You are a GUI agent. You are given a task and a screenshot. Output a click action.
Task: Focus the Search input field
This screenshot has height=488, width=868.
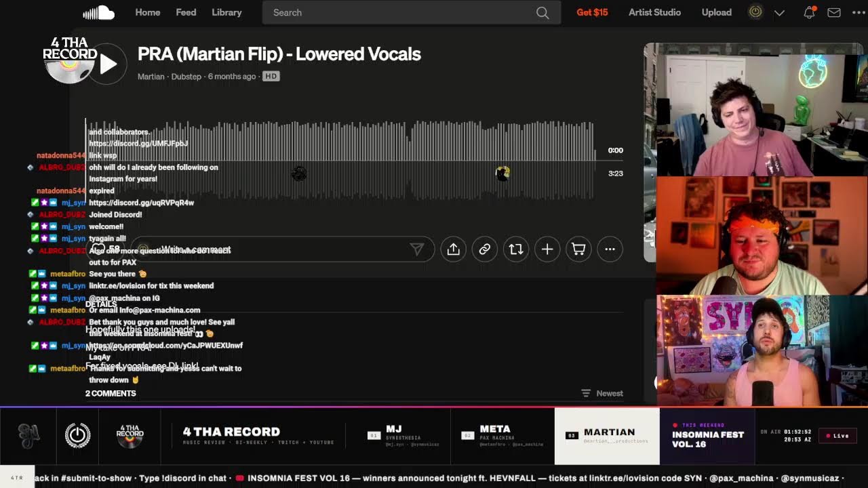click(411, 12)
